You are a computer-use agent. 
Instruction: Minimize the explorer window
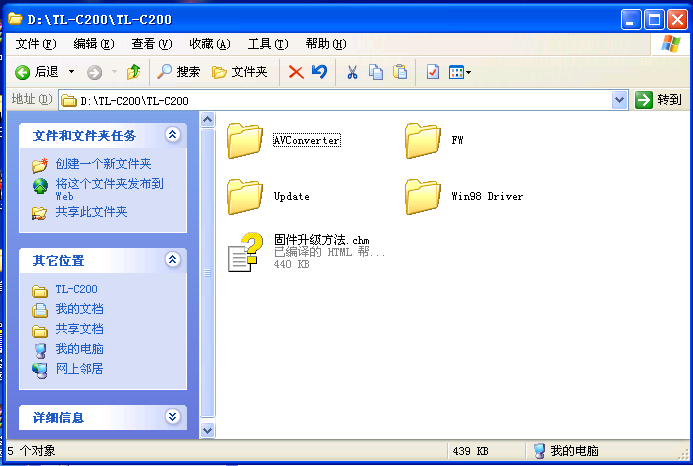[631, 20]
